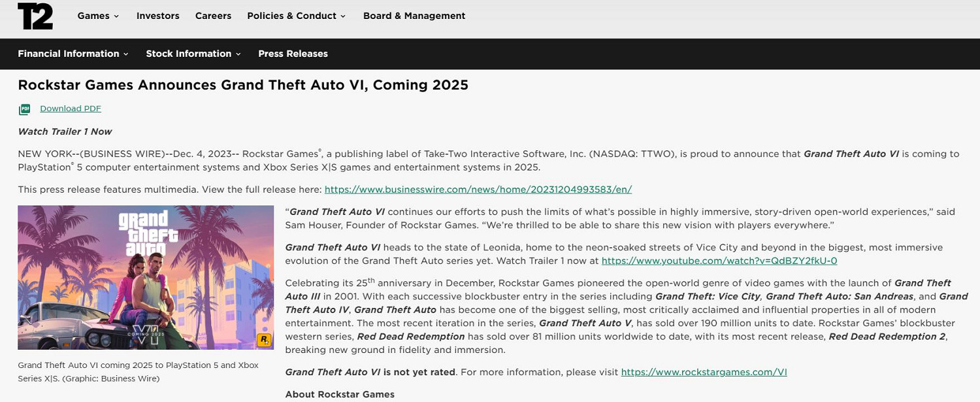Click the T2 logo in the header

(x=36, y=16)
